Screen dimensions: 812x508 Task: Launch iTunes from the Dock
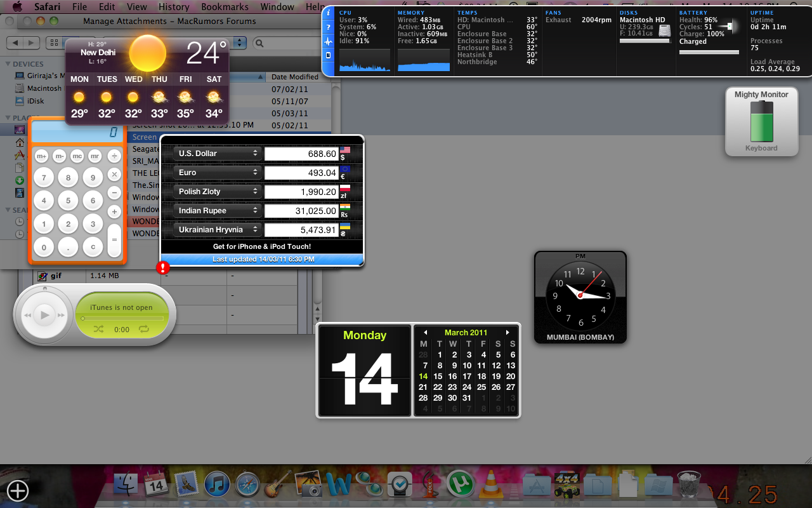click(217, 485)
